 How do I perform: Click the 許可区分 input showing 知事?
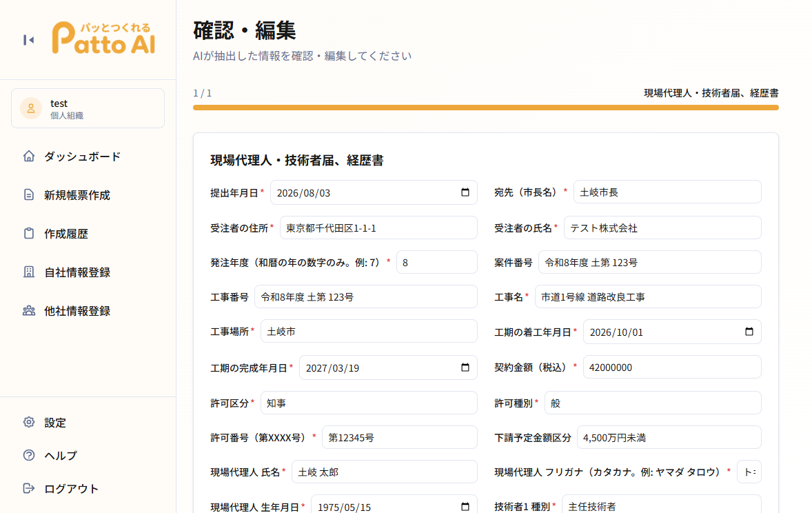369,403
